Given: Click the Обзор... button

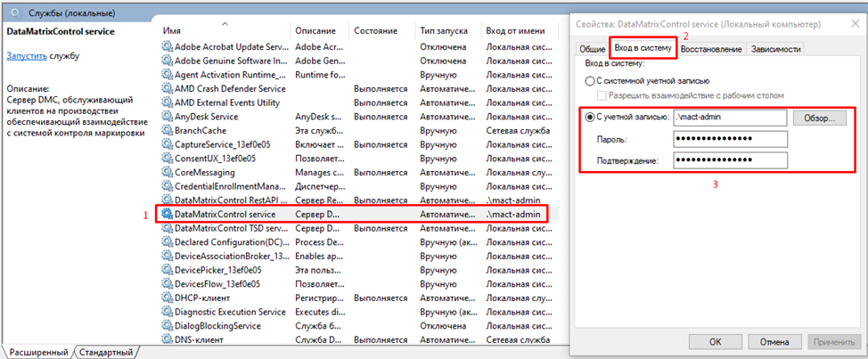Looking at the screenshot, I should click(x=820, y=118).
